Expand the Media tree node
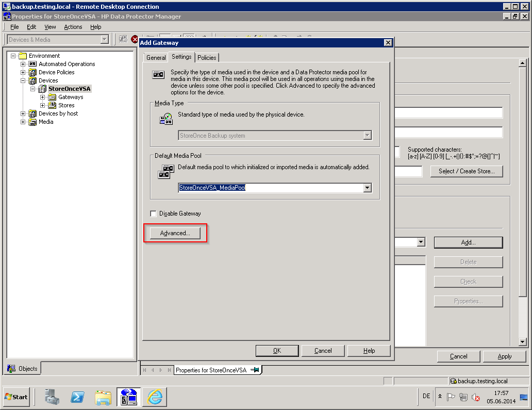The width and height of the screenshot is (532, 410). point(23,122)
